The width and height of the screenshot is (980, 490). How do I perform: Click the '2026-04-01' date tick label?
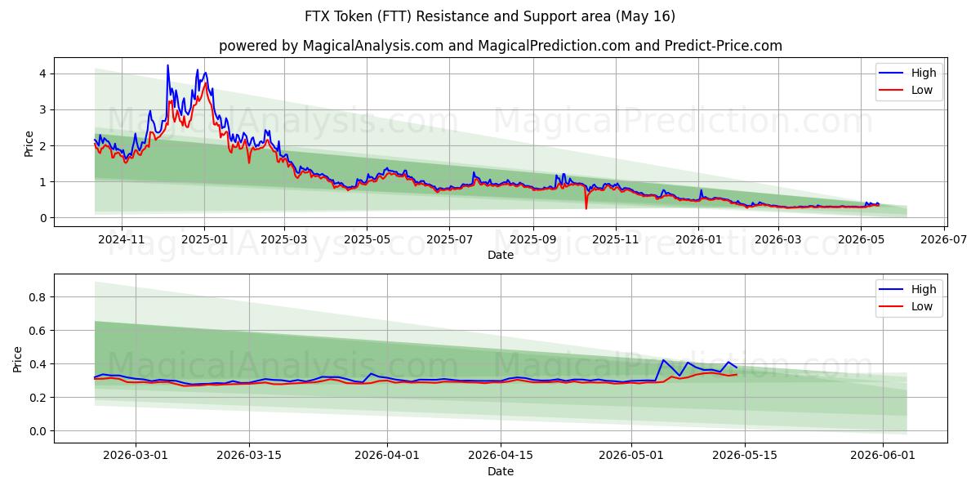pos(387,456)
